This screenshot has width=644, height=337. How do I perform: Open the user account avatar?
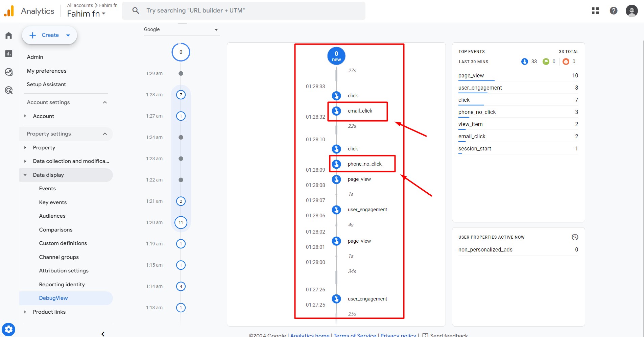[x=631, y=11]
